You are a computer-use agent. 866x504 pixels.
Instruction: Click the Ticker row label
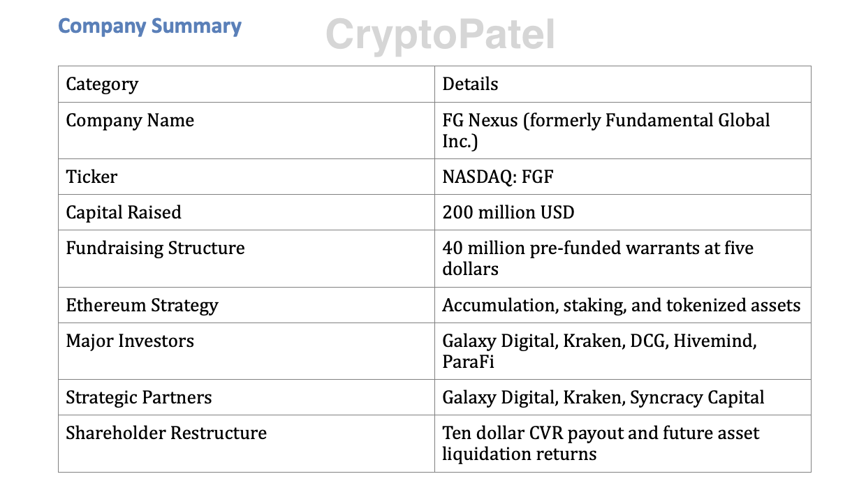pyautogui.click(x=91, y=177)
